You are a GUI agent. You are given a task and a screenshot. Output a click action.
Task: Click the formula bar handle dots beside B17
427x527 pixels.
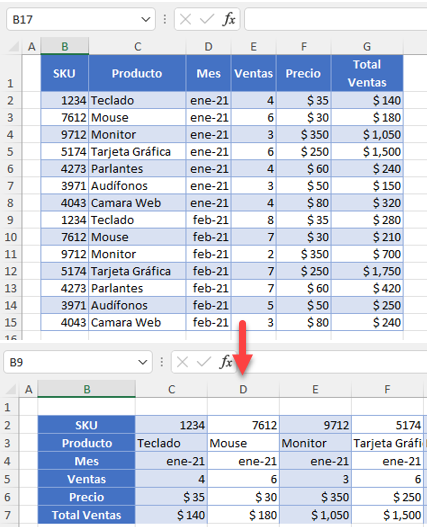165,19
